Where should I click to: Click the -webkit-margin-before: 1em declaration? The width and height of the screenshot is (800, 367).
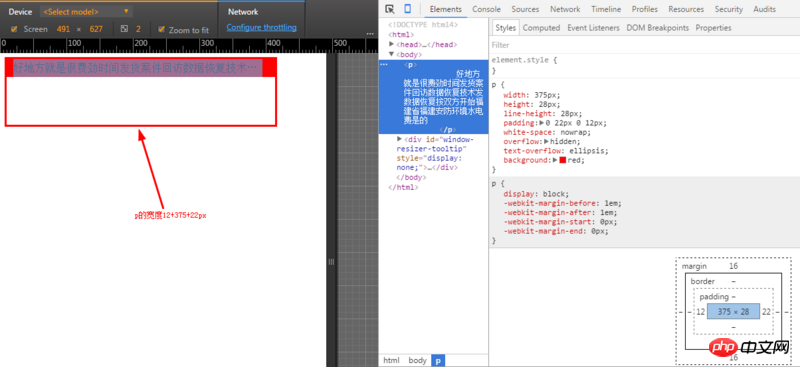(x=562, y=203)
